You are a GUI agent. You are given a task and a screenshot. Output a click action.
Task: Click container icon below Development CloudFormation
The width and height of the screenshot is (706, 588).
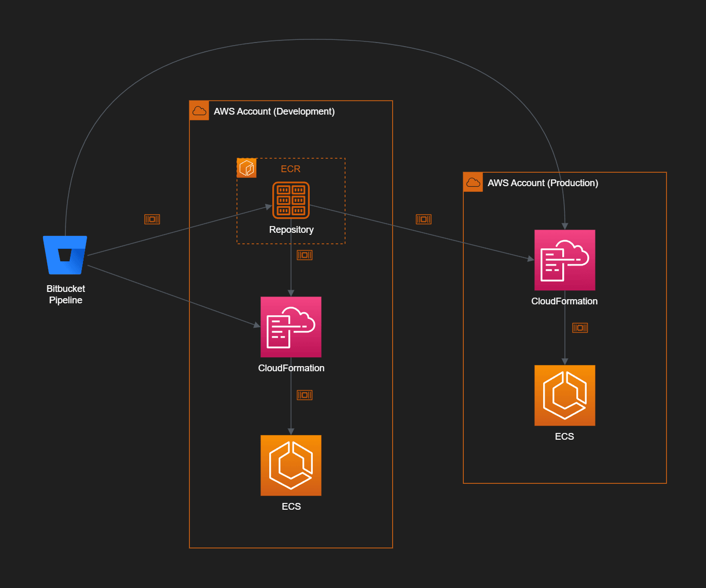(x=304, y=395)
